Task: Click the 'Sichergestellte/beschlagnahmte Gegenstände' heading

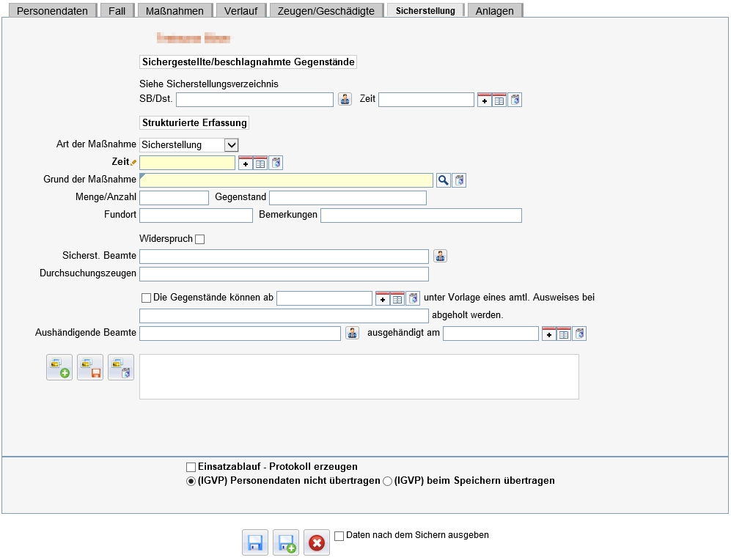Action: (248, 62)
